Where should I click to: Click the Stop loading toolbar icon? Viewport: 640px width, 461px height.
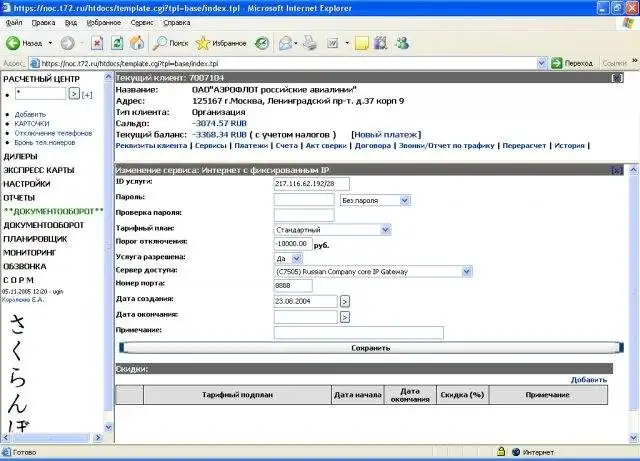[x=97, y=43]
